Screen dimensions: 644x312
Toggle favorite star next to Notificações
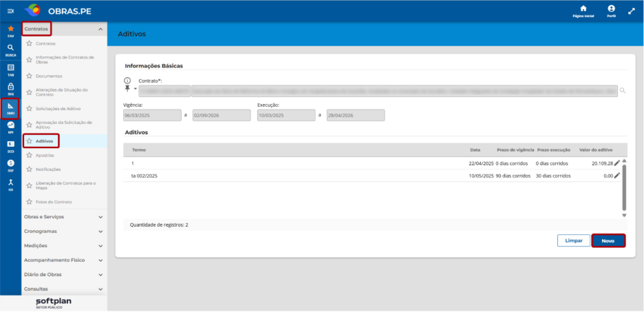pyautogui.click(x=29, y=169)
